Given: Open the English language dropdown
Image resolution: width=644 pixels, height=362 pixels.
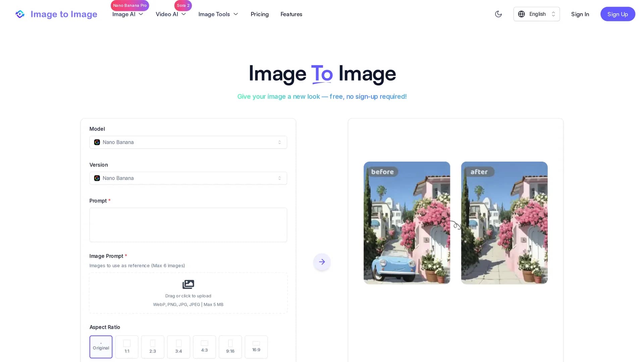Looking at the screenshot, I should [x=536, y=14].
